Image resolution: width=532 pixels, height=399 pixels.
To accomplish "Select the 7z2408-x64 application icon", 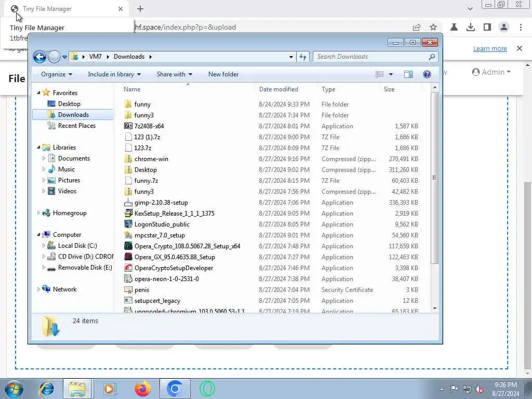I will click(x=128, y=126).
